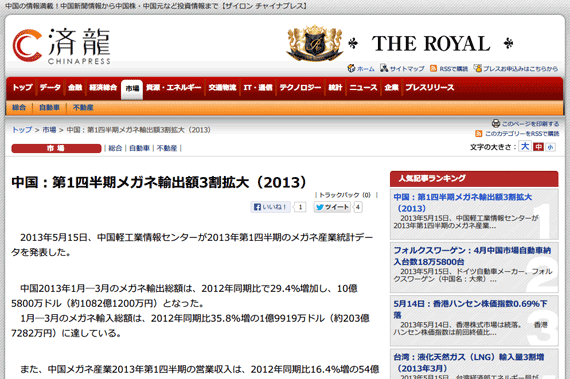Select the IT・通信 menu item
The image size is (570, 379).
click(x=258, y=88)
